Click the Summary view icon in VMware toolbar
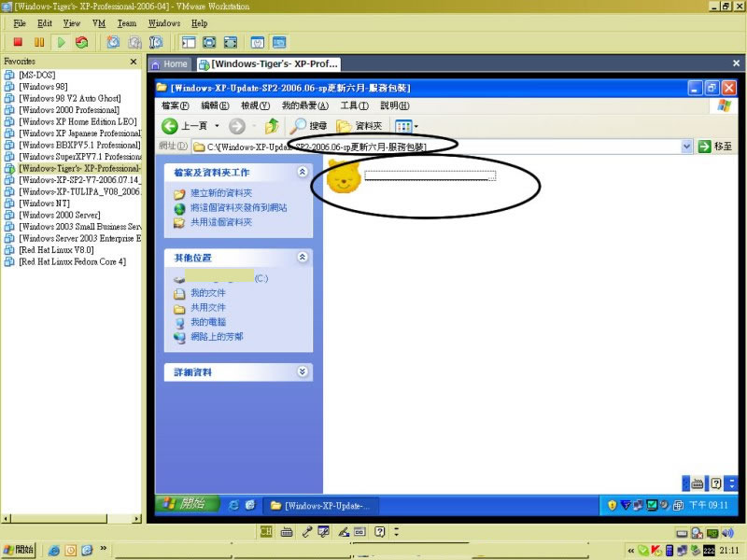 pyautogui.click(x=258, y=42)
